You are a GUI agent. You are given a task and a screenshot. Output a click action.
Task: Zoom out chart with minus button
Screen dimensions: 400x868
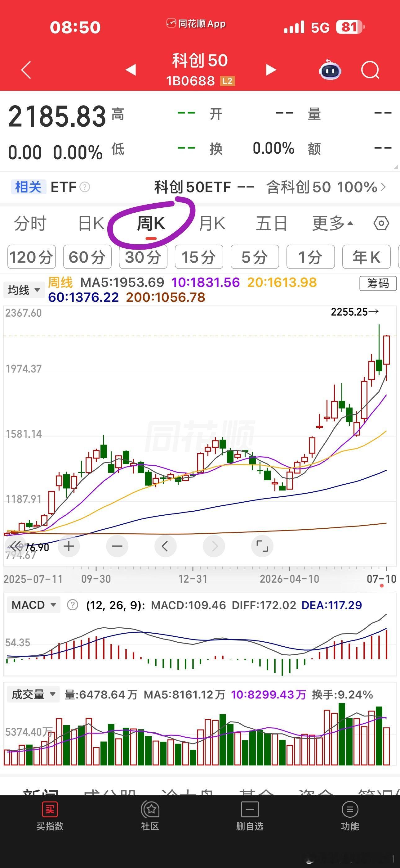pyautogui.click(x=117, y=546)
